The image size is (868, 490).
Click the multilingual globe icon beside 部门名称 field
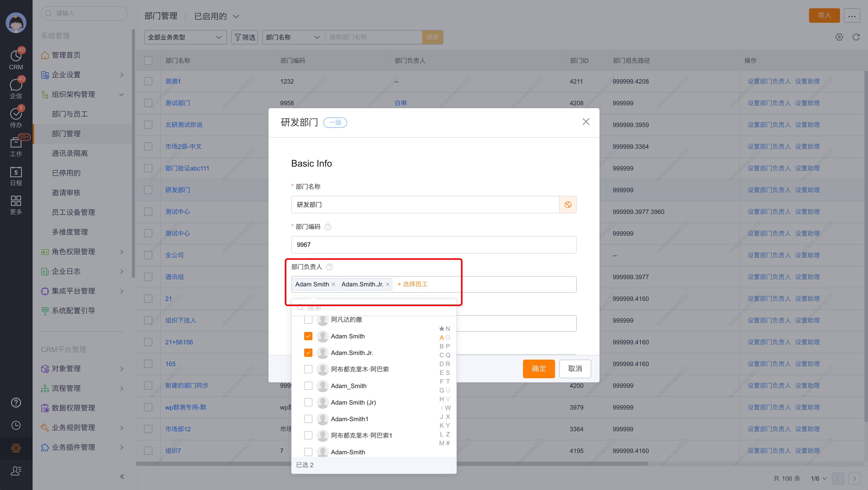pyautogui.click(x=568, y=205)
